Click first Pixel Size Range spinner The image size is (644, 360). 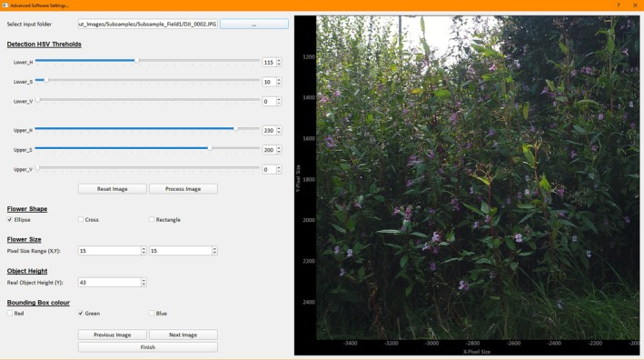pos(144,251)
